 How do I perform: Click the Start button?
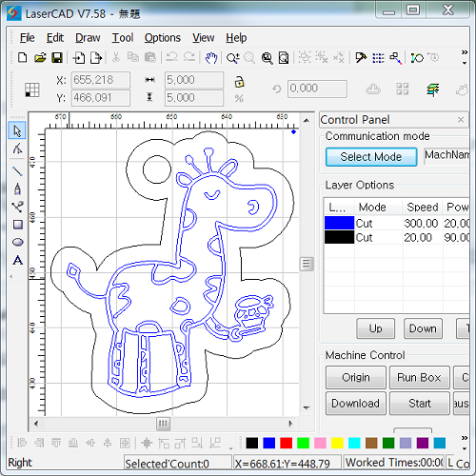pos(419,404)
